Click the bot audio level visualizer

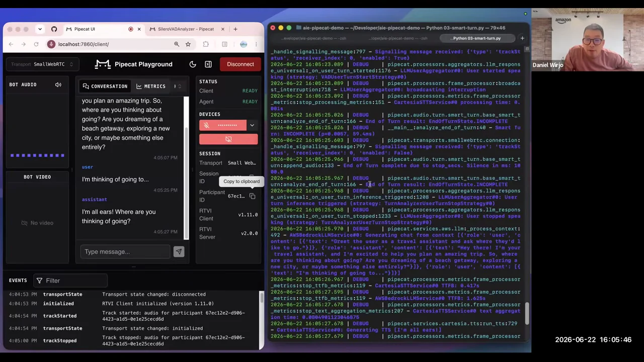point(37,155)
